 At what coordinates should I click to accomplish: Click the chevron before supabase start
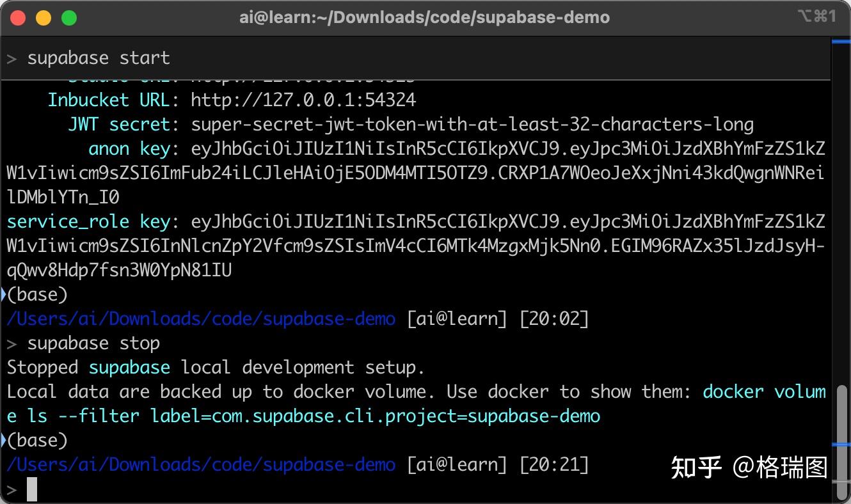pos(12,59)
